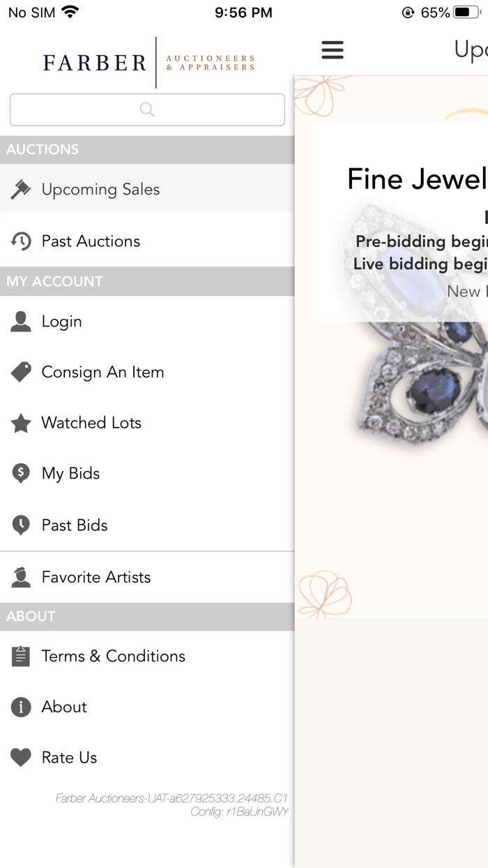Screen dimensions: 488x868
Task: Click the dollar icon beside My Bids
Action: [20, 473]
